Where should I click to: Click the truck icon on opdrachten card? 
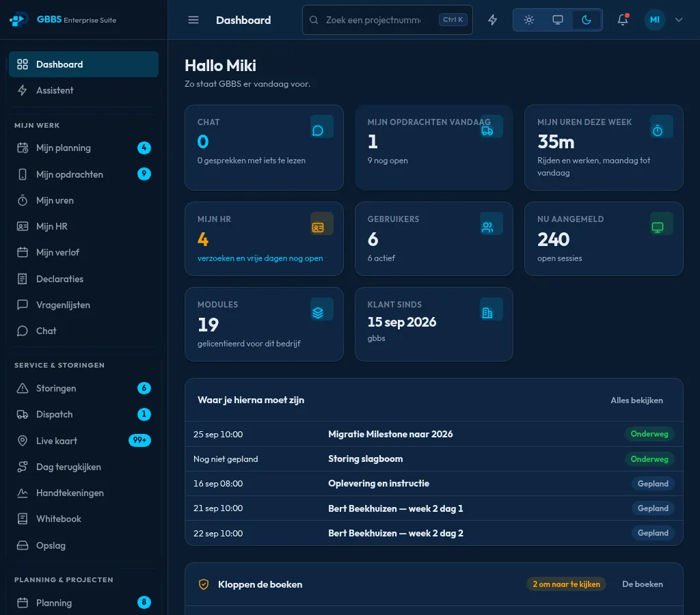coord(487,131)
